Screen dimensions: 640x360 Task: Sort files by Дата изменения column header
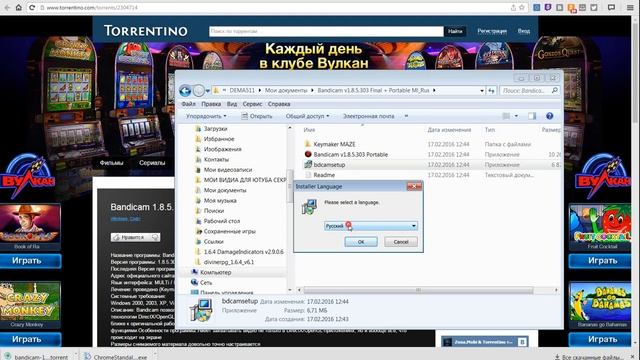449,130
